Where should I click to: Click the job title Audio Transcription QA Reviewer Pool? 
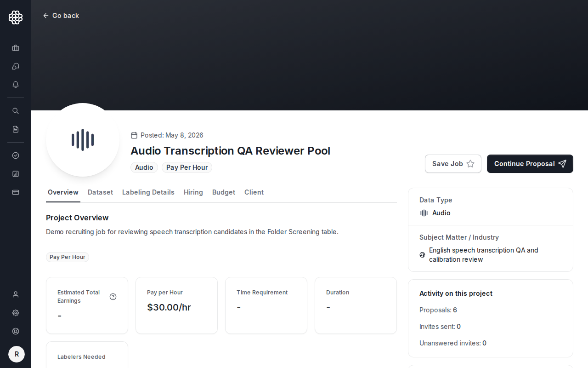pyautogui.click(x=230, y=151)
